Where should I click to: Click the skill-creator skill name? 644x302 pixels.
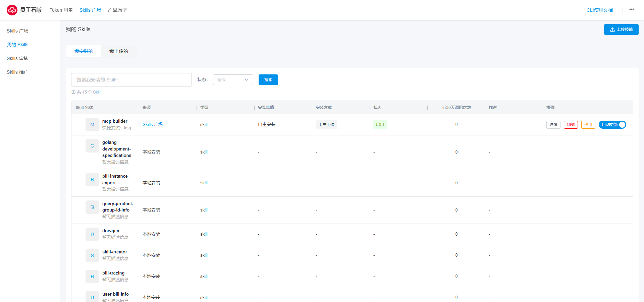115,252
